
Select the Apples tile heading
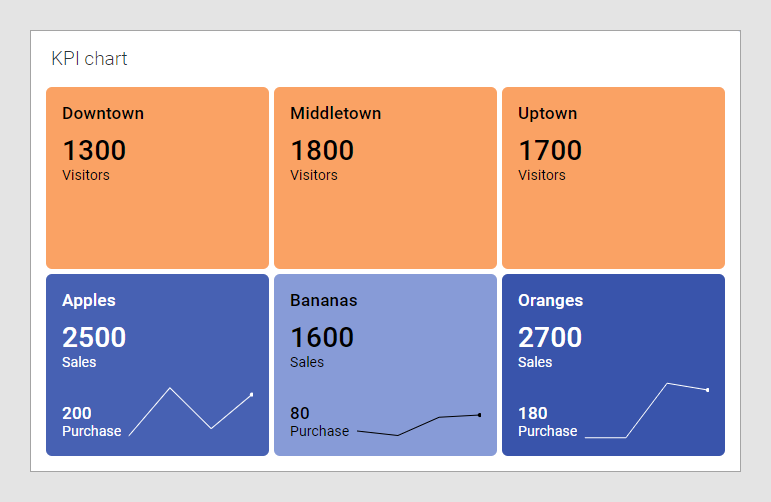coord(89,300)
